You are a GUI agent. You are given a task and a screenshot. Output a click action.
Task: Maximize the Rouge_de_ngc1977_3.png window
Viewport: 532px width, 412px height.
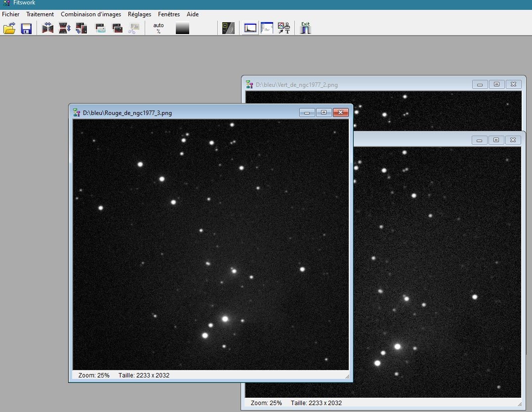pyautogui.click(x=324, y=112)
